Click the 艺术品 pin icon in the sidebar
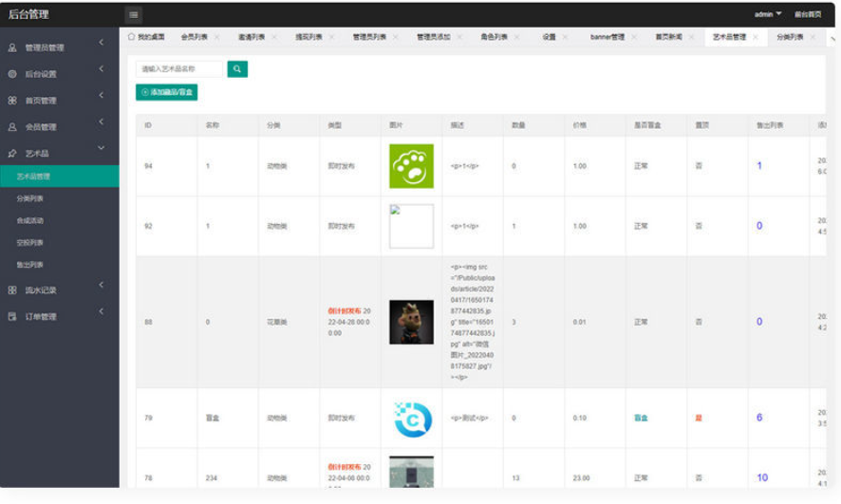This screenshot has height=504, width=841. click(x=12, y=154)
